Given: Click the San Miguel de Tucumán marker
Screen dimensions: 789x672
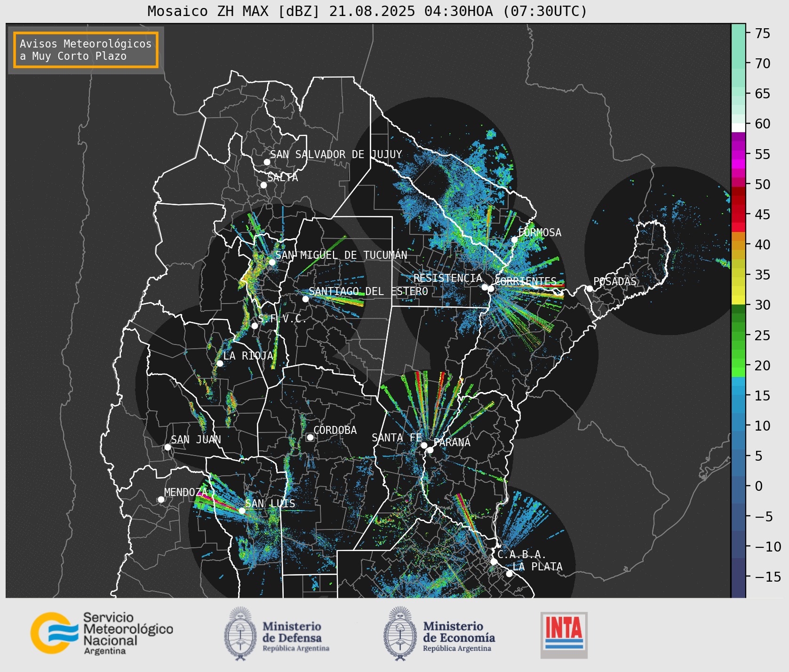Looking at the screenshot, I should pyautogui.click(x=272, y=262).
